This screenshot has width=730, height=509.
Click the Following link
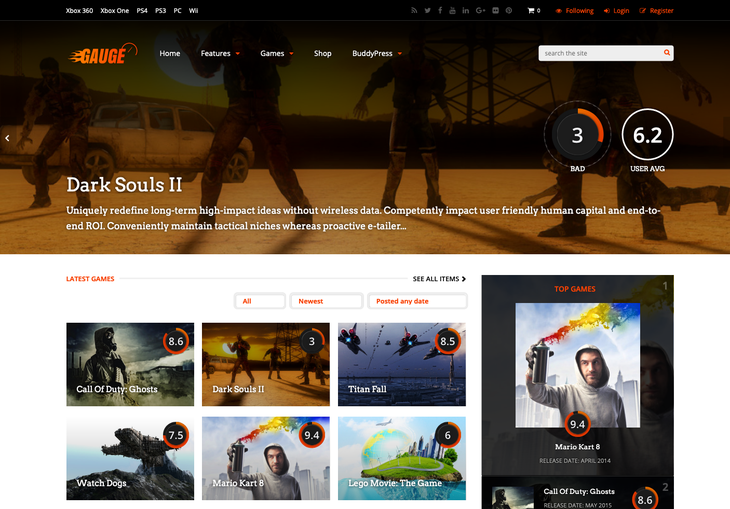click(575, 10)
